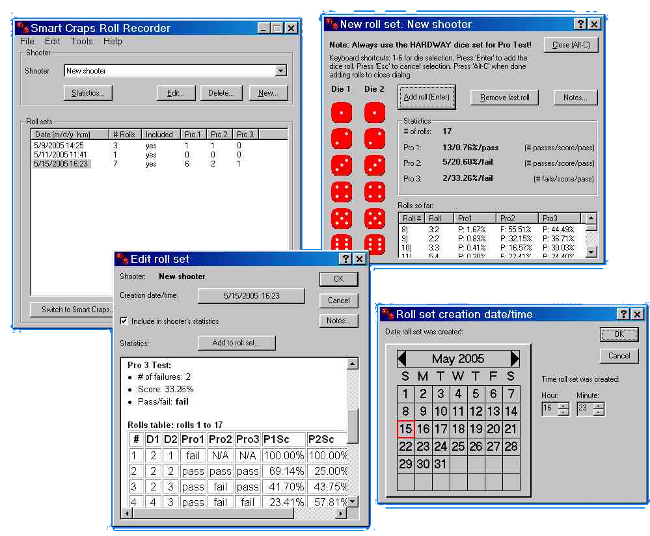Viewport: 650px width, 536px height.
Task: Select roll set row 5/15/2005 16:23
Action: [160, 164]
